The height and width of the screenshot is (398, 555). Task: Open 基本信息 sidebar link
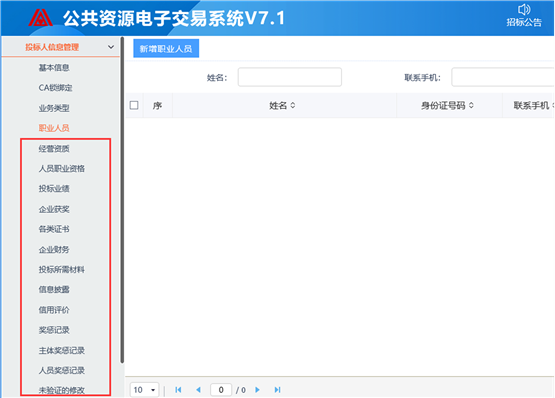(x=54, y=68)
